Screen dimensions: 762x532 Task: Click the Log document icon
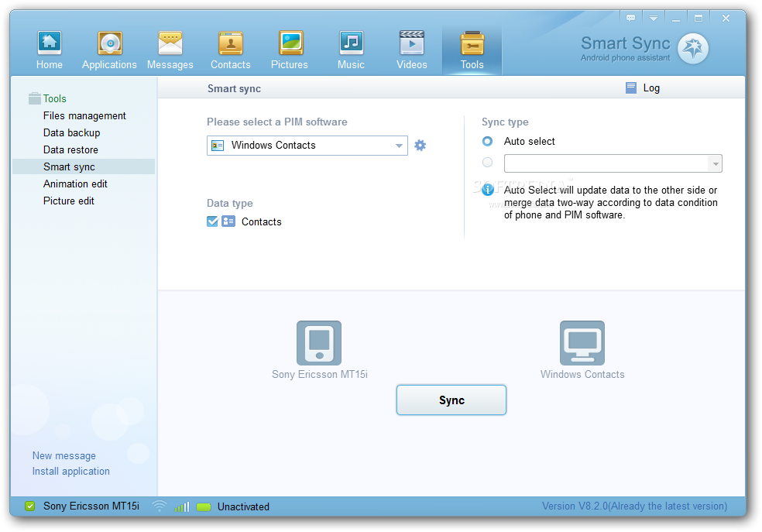click(631, 88)
